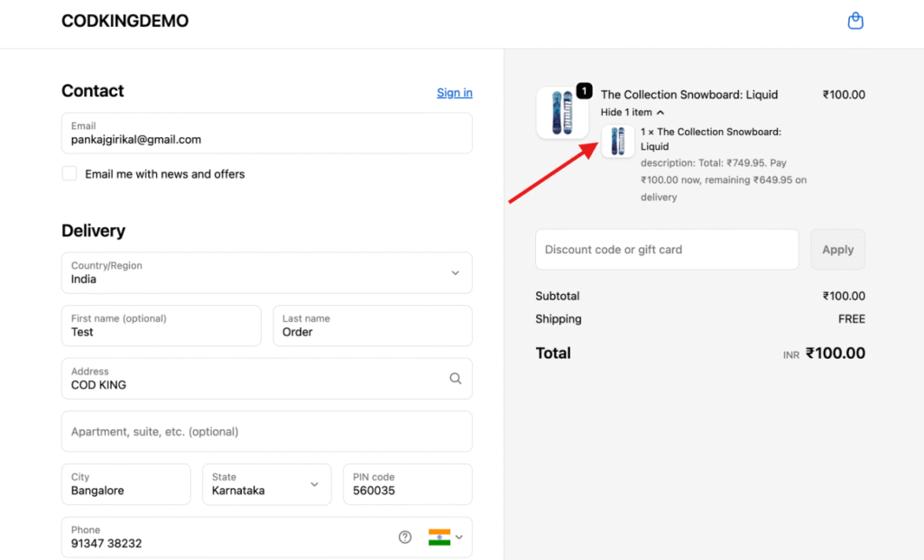
Task: Click the address search magnifier icon
Action: click(x=456, y=379)
